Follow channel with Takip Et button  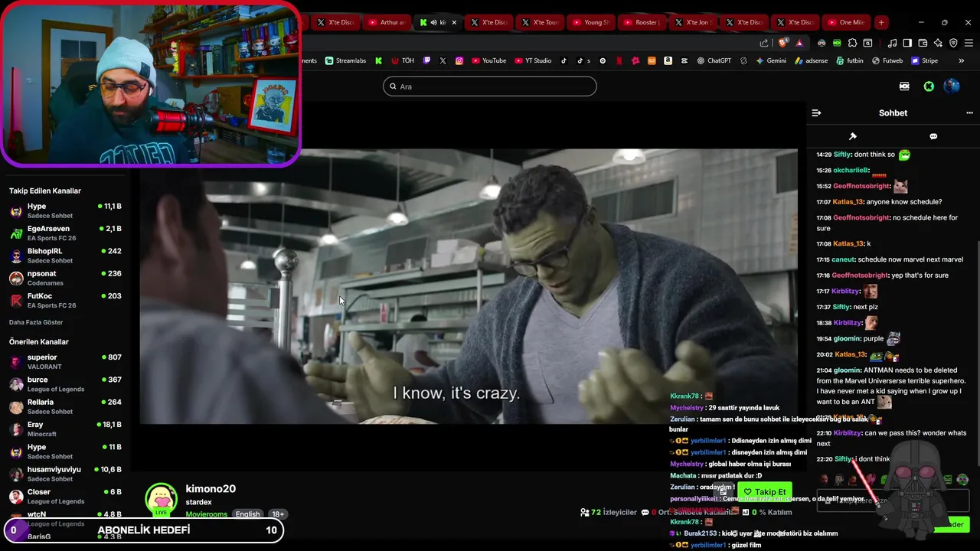point(764,492)
